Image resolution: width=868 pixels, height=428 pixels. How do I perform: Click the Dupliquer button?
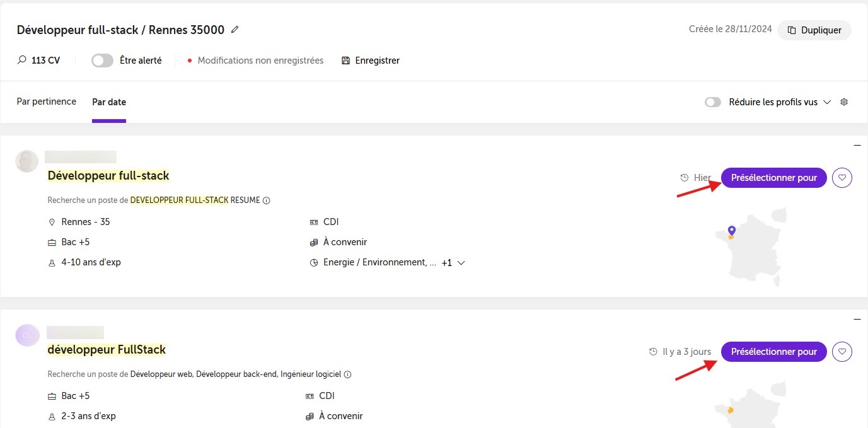coord(814,30)
